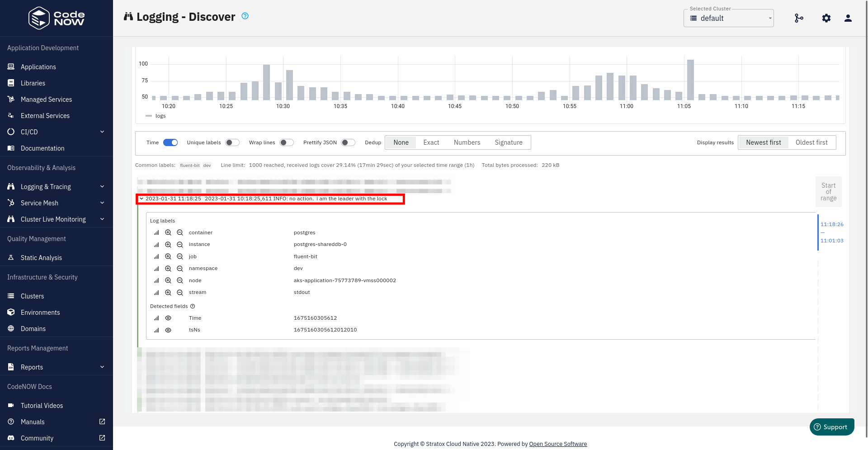Filter for value on stream label
The image size is (868, 450).
tap(168, 292)
